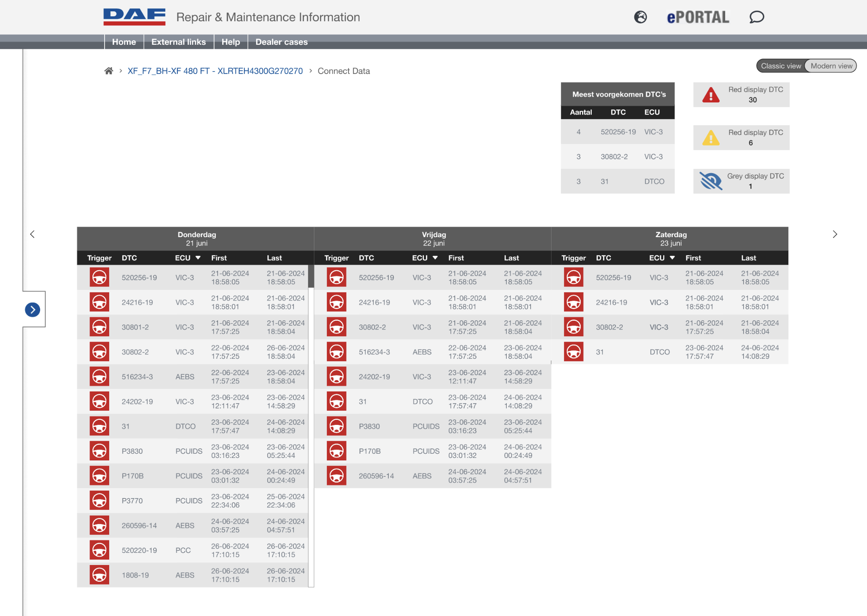The image size is (867, 616).
Task: Open the chat bubble icon
Action: pos(756,17)
